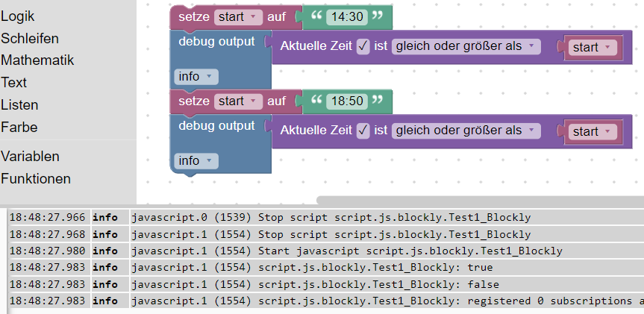Open the Funktionen category
644x314 pixels.
36,178
